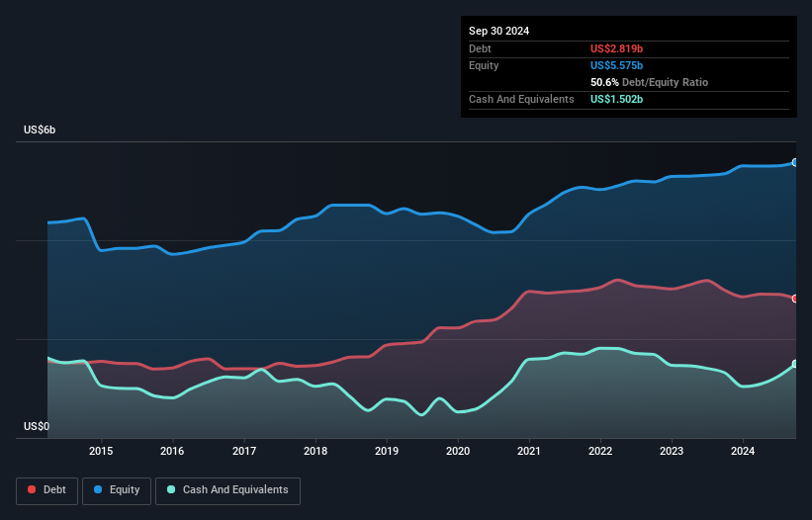Image resolution: width=812 pixels, height=520 pixels.
Task: Click Cash And Equivalents label in tooltip
Action: (x=521, y=99)
